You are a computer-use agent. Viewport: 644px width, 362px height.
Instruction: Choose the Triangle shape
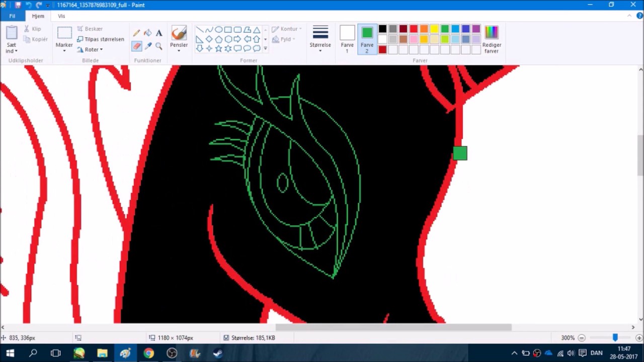point(257,30)
